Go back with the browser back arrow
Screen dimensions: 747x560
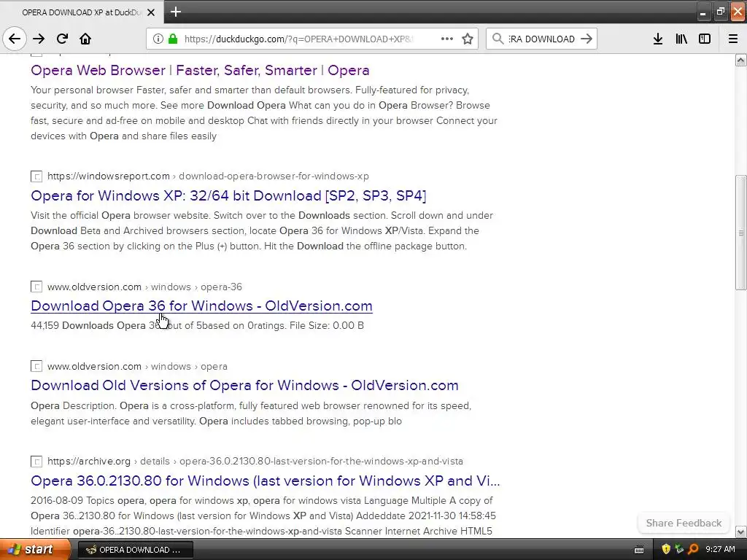coord(15,39)
